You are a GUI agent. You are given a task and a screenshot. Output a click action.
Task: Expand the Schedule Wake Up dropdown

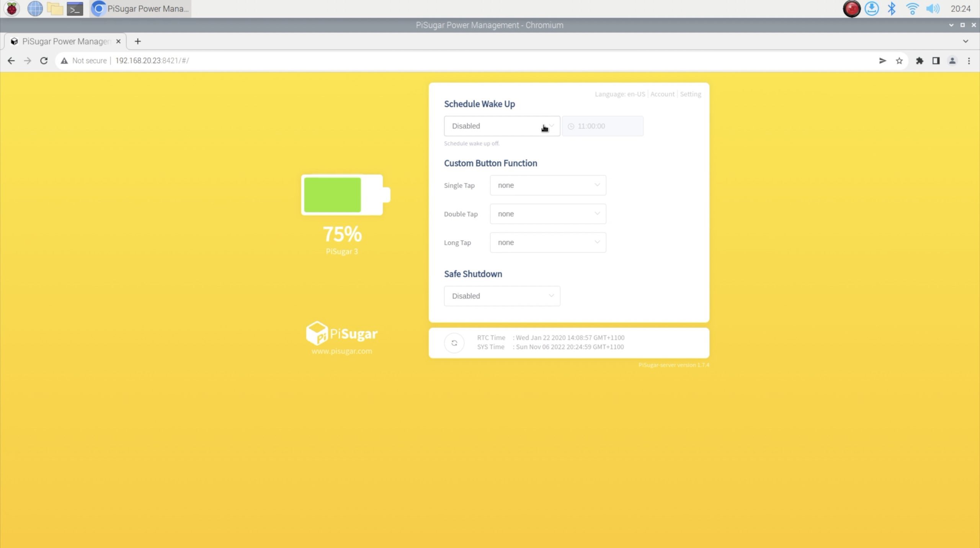[501, 126]
